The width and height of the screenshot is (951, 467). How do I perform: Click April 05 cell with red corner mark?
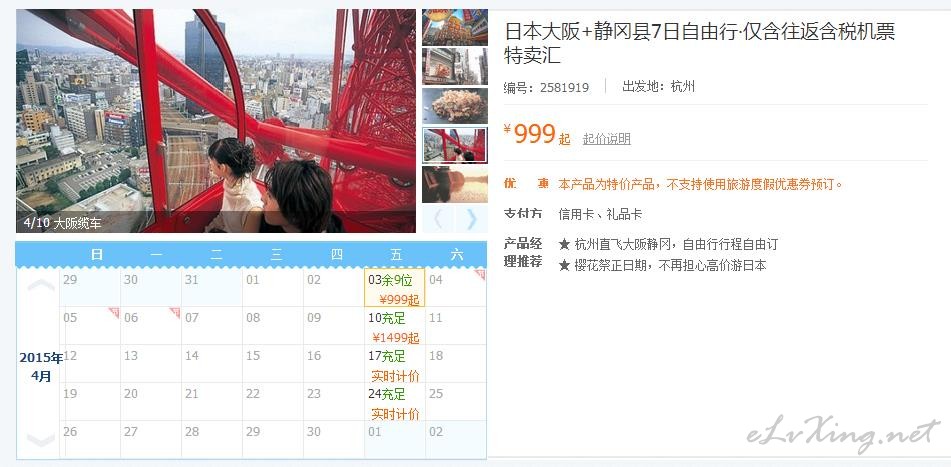[90, 326]
